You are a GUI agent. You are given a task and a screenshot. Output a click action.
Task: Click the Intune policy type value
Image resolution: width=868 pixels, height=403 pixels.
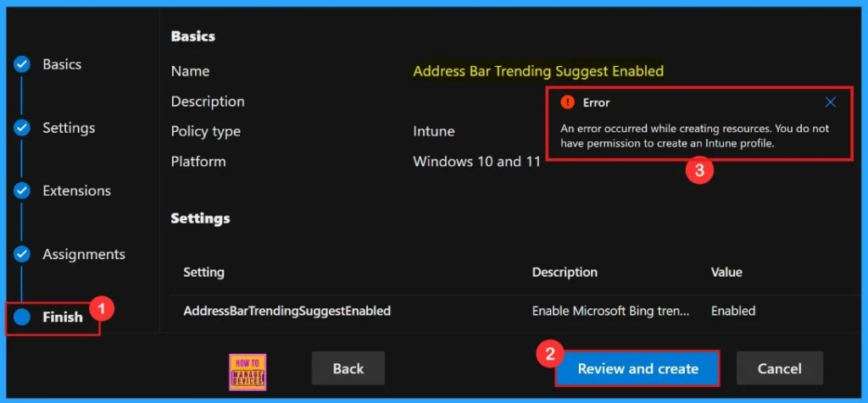pyautogui.click(x=433, y=131)
